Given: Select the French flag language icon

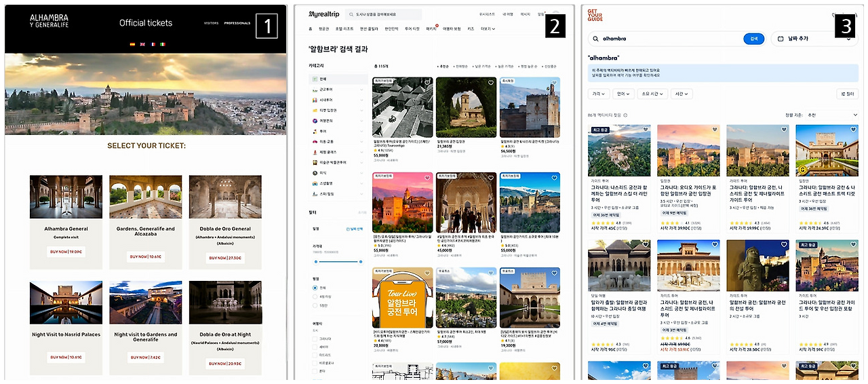Looking at the screenshot, I should [x=153, y=43].
